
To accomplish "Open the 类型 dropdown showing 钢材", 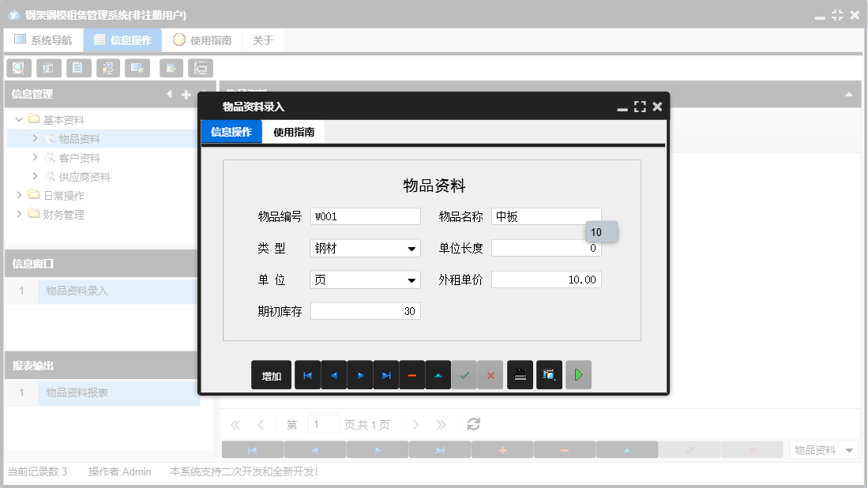I will coord(412,247).
